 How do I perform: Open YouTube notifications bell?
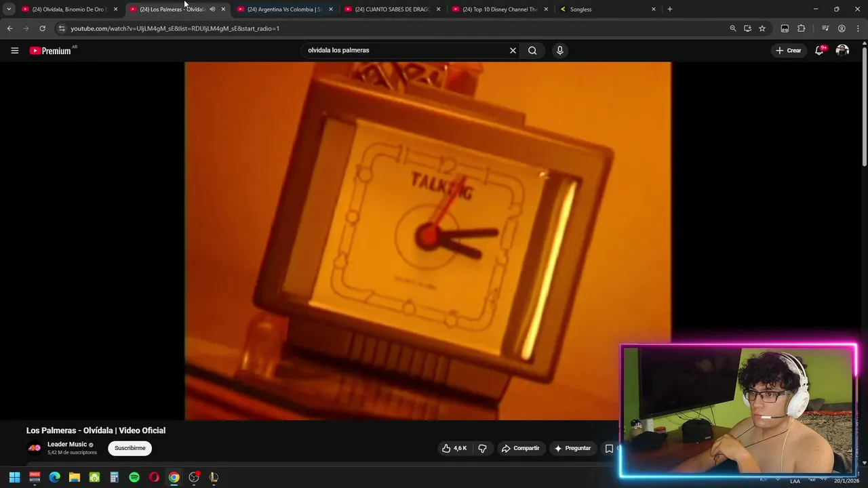pyautogui.click(x=819, y=50)
